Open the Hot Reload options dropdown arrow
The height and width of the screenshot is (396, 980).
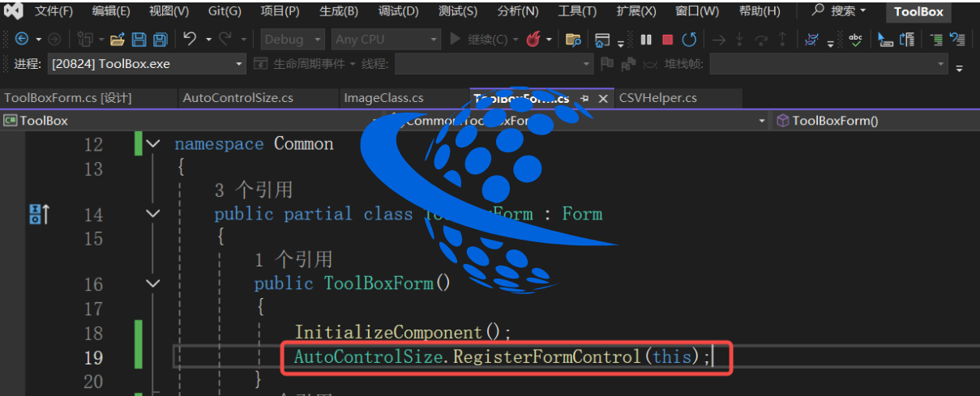(549, 40)
